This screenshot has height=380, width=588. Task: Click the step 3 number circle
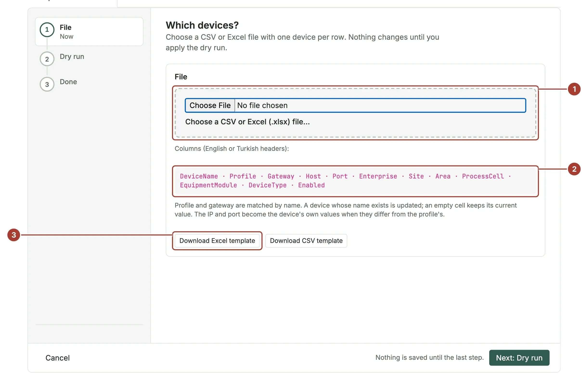pyautogui.click(x=47, y=84)
